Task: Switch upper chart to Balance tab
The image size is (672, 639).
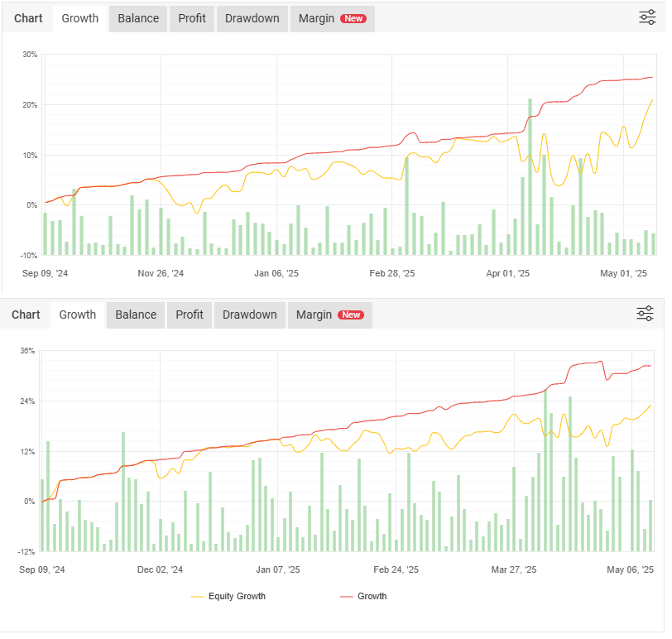Action: (138, 18)
